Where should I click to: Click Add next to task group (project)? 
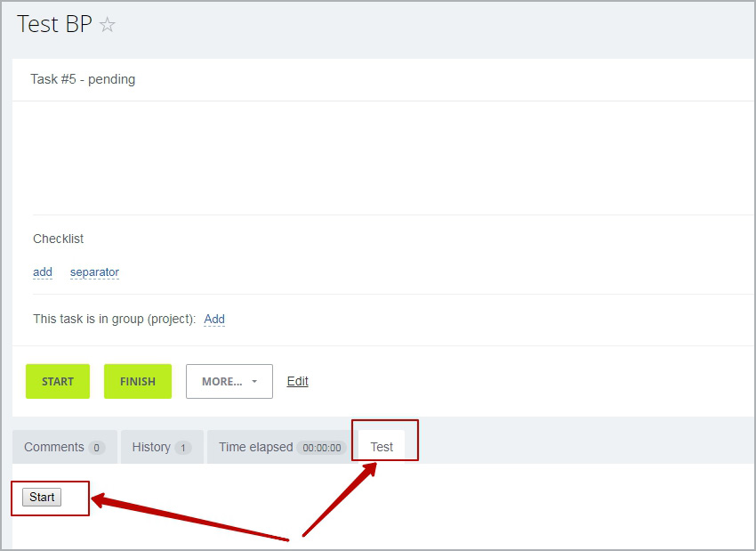214,319
